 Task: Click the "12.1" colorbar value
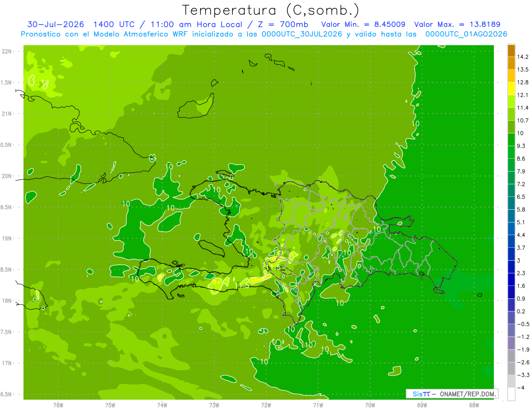click(524, 95)
